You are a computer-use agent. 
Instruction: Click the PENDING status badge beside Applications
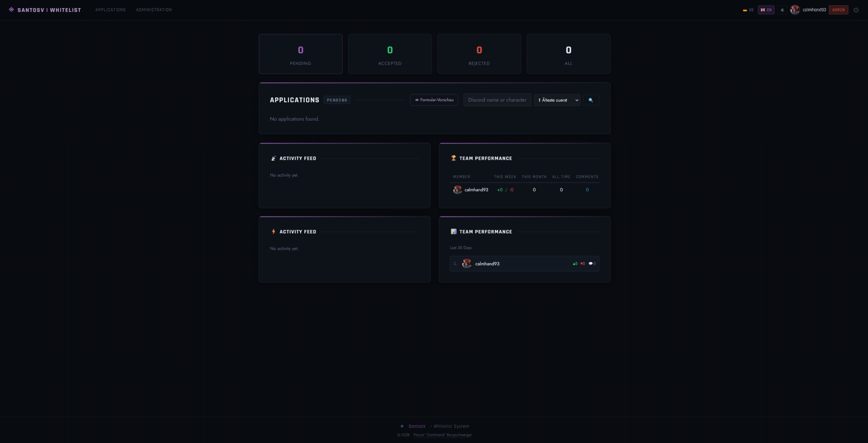click(337, 100)
